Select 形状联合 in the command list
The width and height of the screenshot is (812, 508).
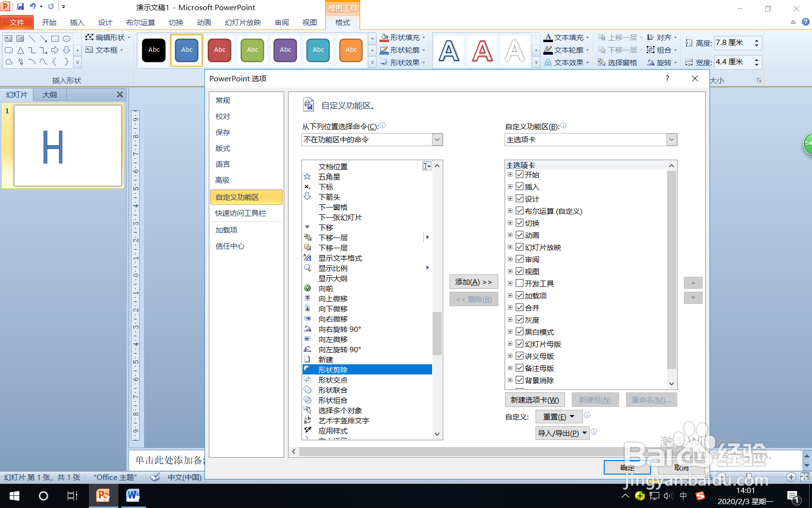click(333, 389)
